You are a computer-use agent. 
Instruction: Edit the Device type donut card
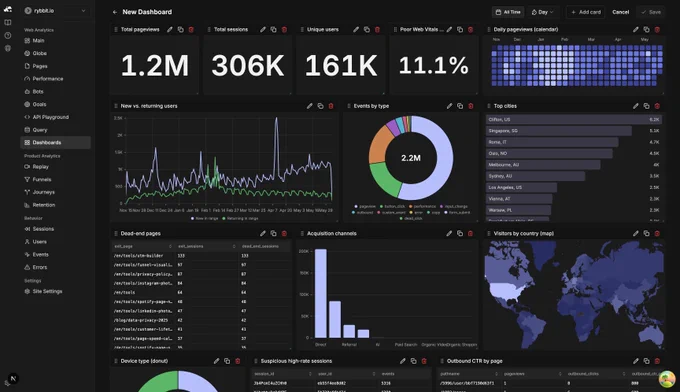click(216, 361)
